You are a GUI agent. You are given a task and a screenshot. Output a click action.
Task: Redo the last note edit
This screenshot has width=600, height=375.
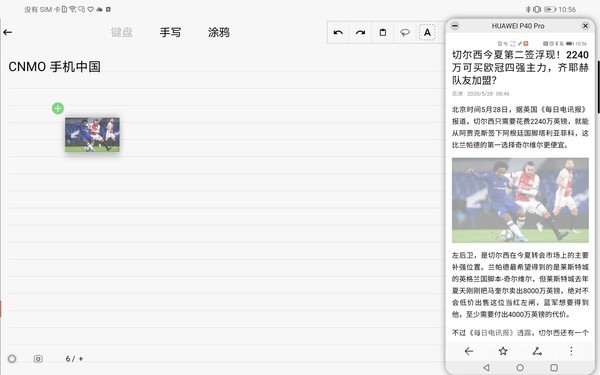(x=360, y=33)
